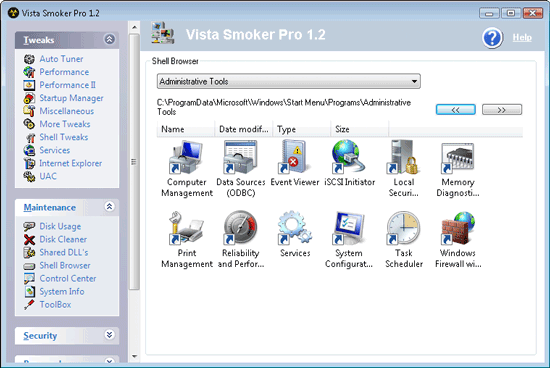Expand the Security panel
This screenshot has height=368, width=550.
point(109,335)
